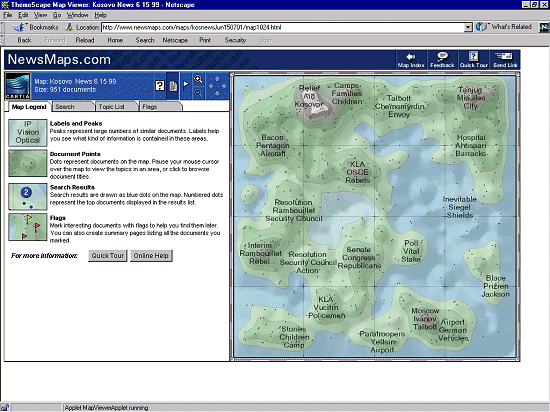The image size is (550, 412).
Task: Switch to the Search tab
Action: tap(73, 107)
